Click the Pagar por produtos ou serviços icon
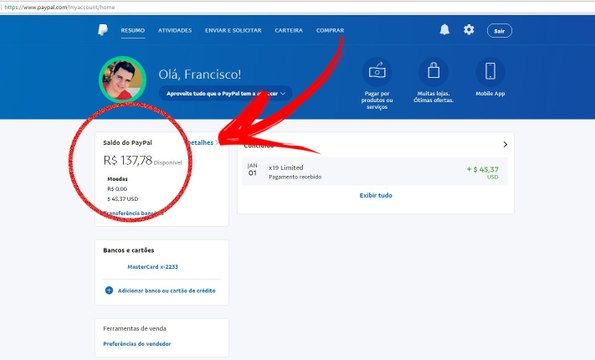The height and width of the screenshot is (360, 595). [377, 72]
